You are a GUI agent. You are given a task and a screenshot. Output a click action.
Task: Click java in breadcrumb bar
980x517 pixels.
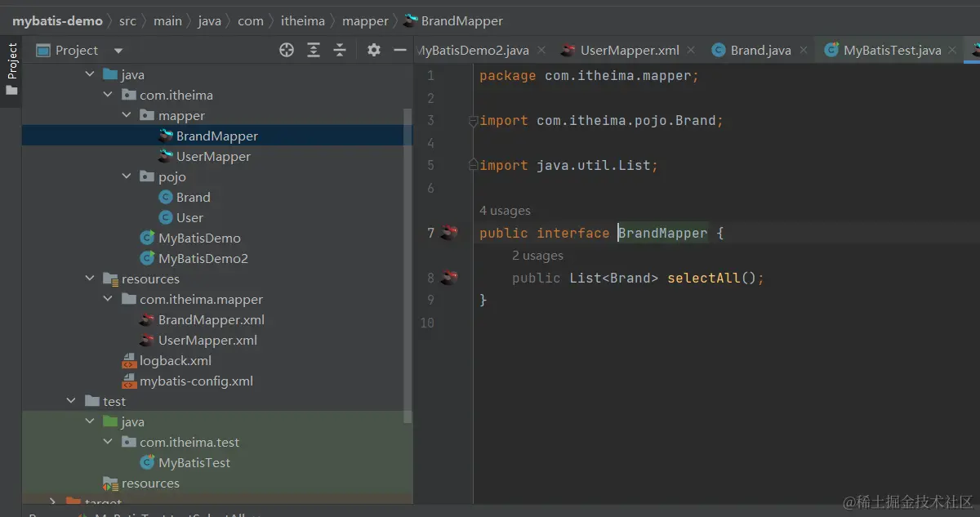tap(209, 20)
